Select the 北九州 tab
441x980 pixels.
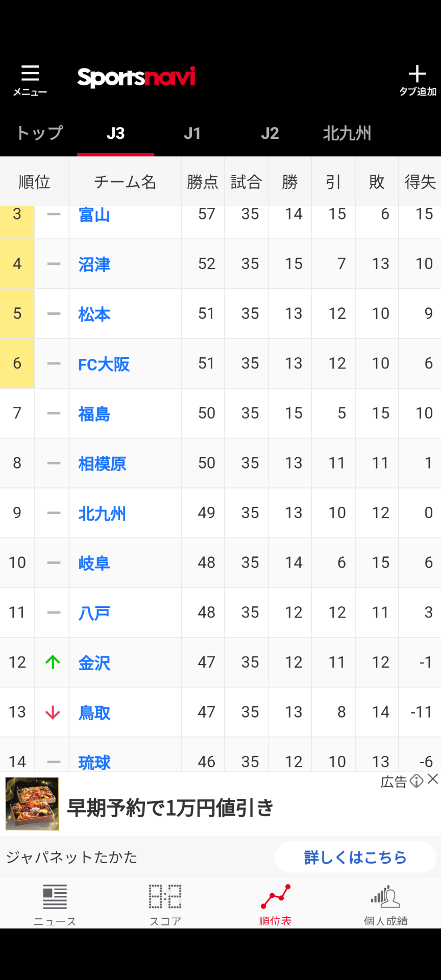(x=347, y=133)
